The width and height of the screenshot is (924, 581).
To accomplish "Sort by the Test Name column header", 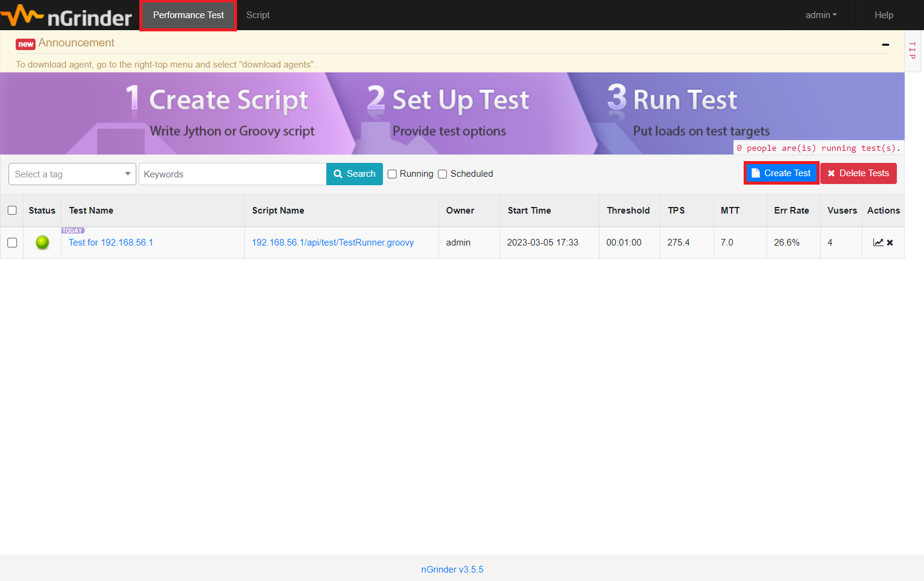I will (91, 211).
